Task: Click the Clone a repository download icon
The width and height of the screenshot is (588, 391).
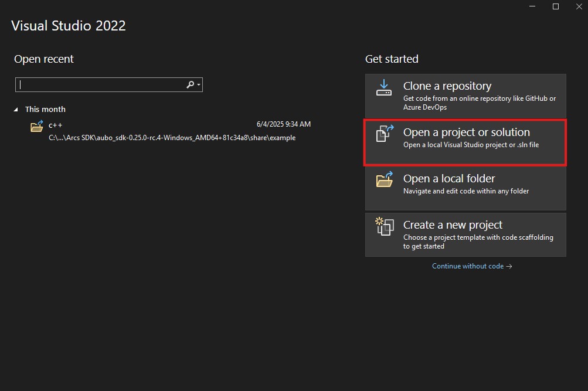Action: [383, 87]
